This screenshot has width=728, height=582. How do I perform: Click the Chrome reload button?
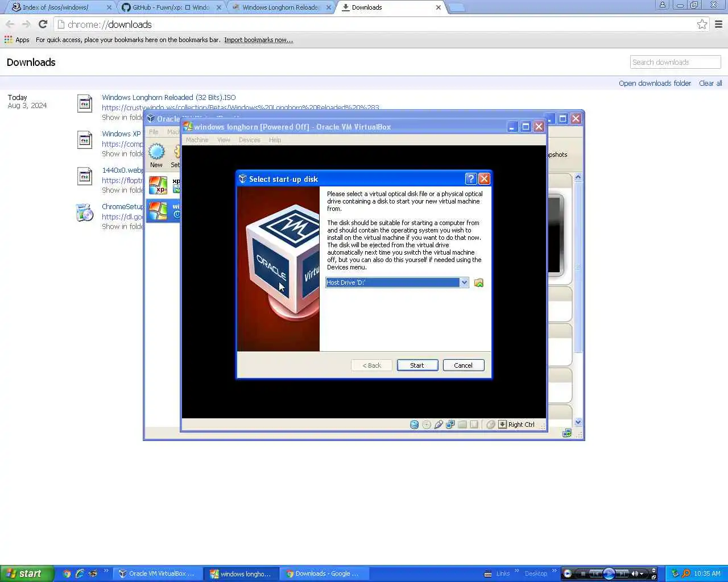[x=43, y=24]
